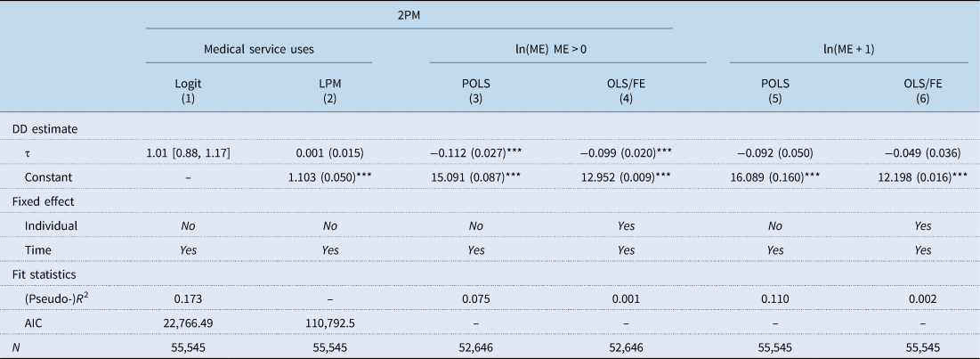Select the Medical service uses header
The width and height of the screenshot is (980, 359).
[x=259, y=48]
